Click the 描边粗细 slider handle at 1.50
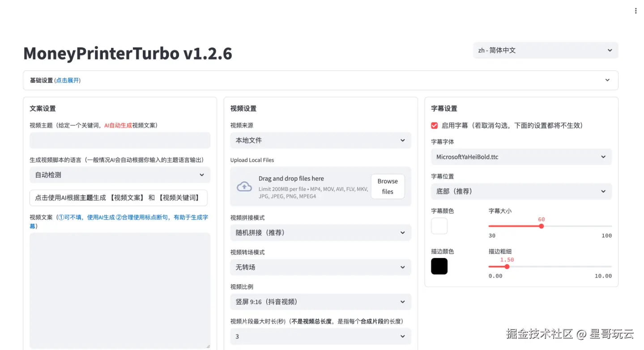 coord(507,266)
